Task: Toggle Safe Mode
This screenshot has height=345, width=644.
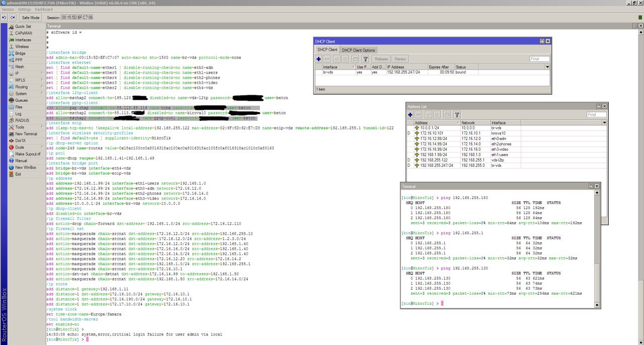Action: 31,17
